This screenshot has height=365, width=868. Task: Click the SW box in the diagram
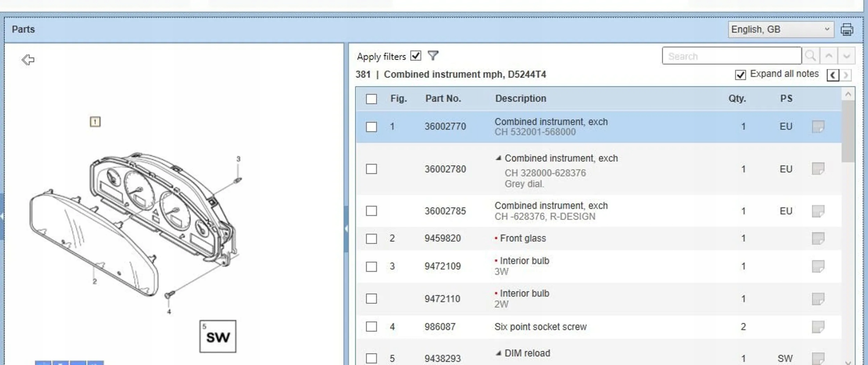point(218,336)
